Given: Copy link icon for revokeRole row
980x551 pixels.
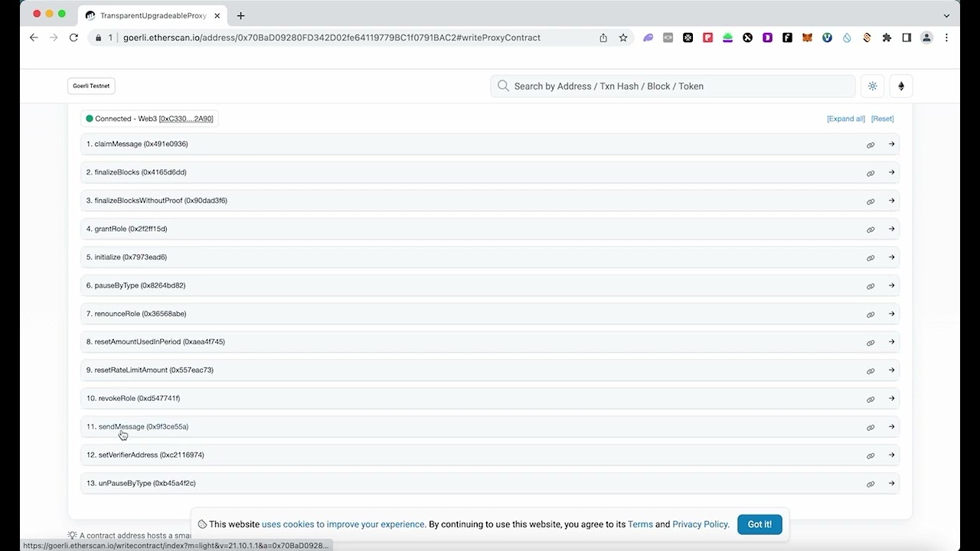Looking at the screenshot, I should 871,399.
